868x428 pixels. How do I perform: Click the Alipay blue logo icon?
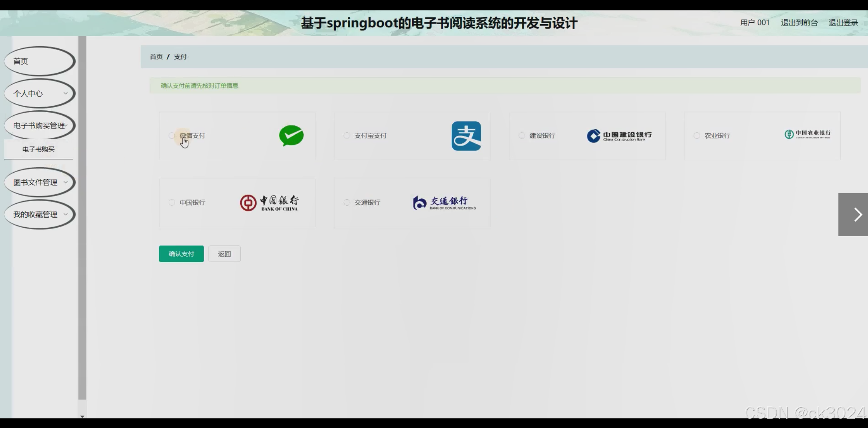point(466,136)
